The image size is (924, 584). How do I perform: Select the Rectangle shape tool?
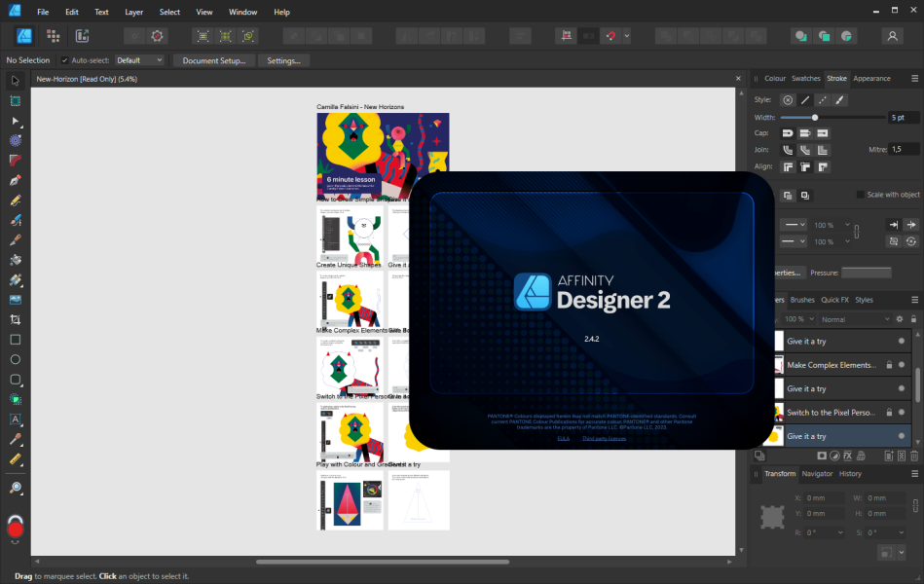coord(16,340)
